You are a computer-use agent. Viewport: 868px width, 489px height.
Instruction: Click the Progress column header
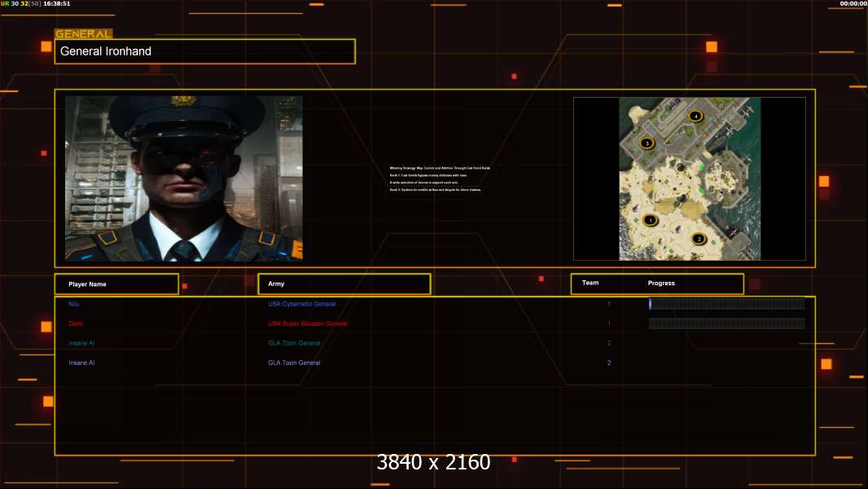click(x=661, y=283)
